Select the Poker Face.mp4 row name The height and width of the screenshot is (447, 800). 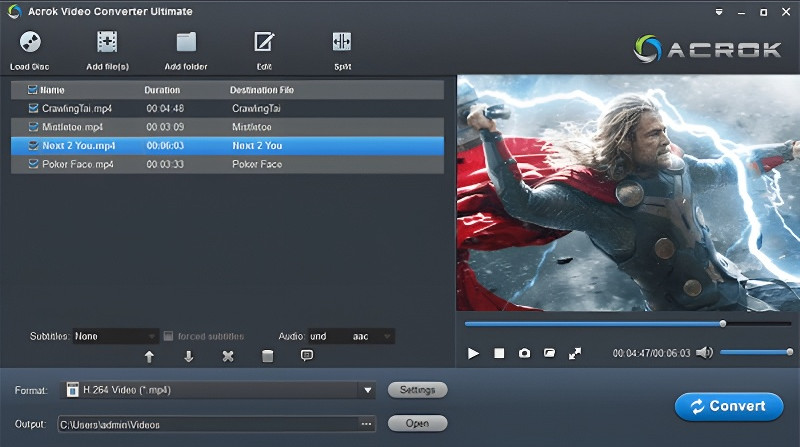(78, 164)
